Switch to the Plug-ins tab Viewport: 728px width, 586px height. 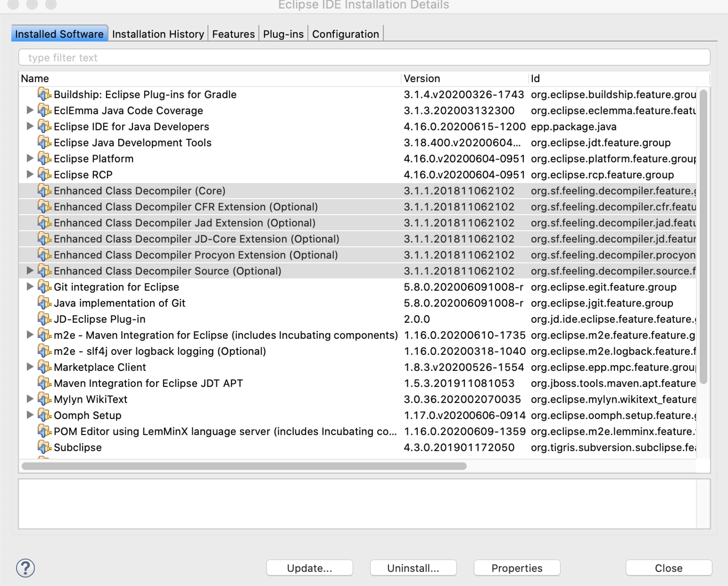click(283, 34)
